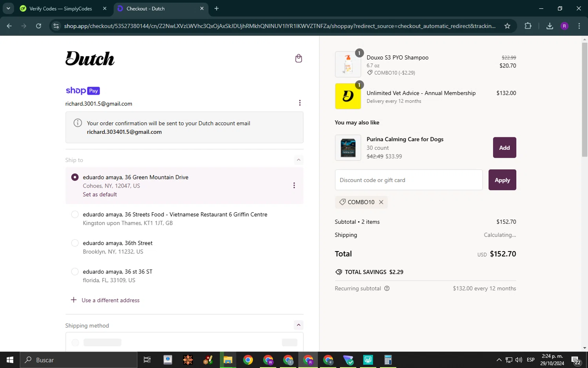The height and width of the screenshot is (368, 588).
Task: Click the Dutch logo
Action: tap(90, 58)
